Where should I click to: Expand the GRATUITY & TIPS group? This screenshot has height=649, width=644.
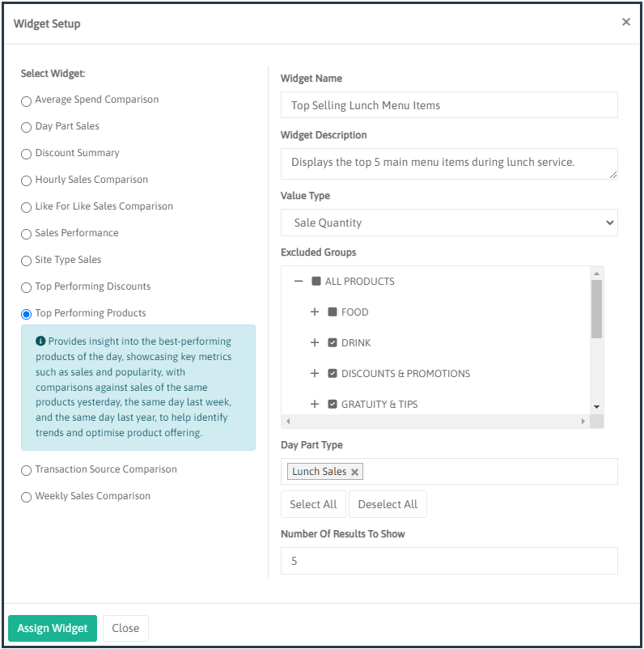pyautogui.click(x=315, y=404)
